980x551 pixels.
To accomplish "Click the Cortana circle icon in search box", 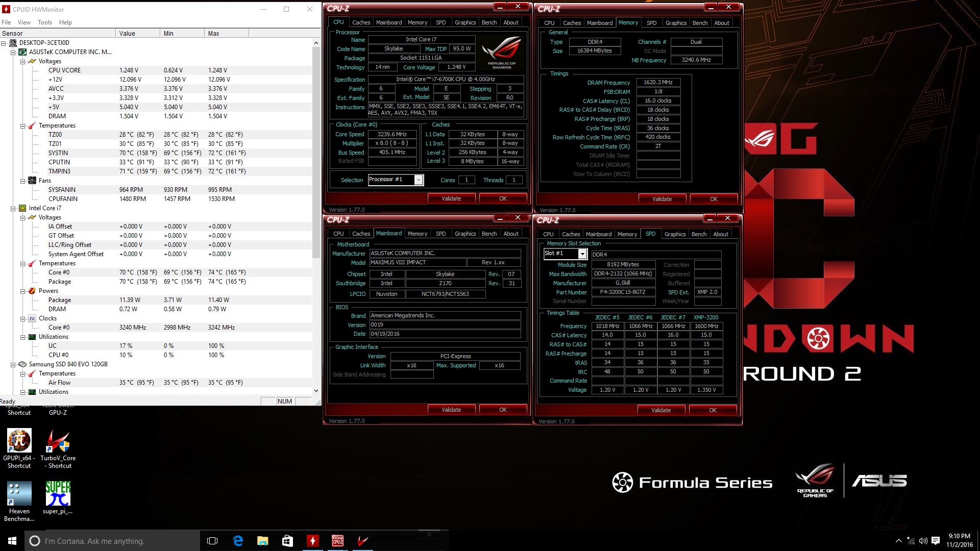I will [35, 541].
